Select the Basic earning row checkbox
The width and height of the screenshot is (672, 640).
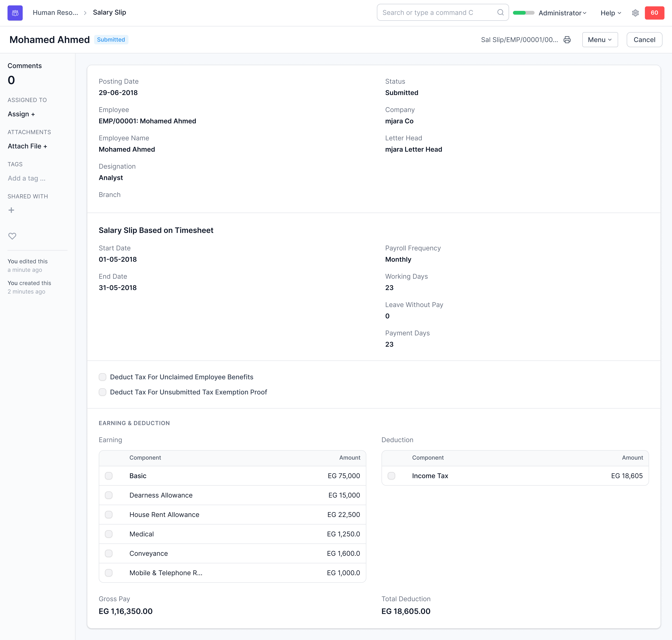click(x=109, y=476)
